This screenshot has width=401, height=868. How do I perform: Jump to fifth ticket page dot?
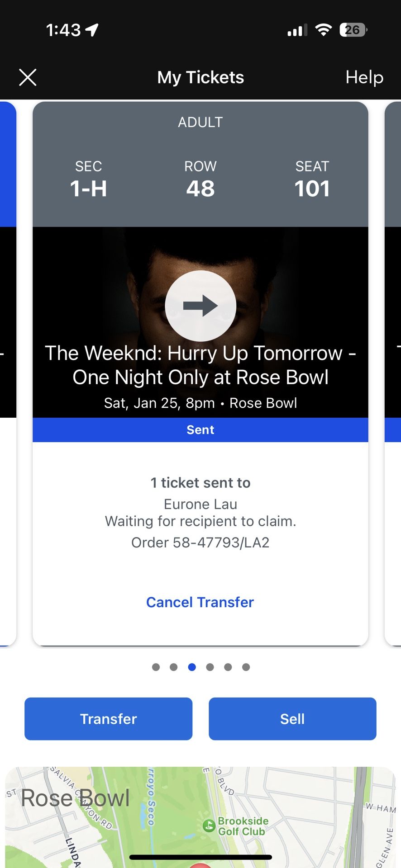pos(228,667)
